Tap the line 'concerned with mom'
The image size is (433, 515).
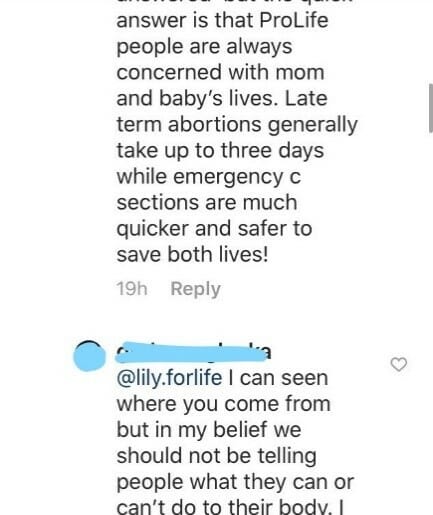[220, 72]
